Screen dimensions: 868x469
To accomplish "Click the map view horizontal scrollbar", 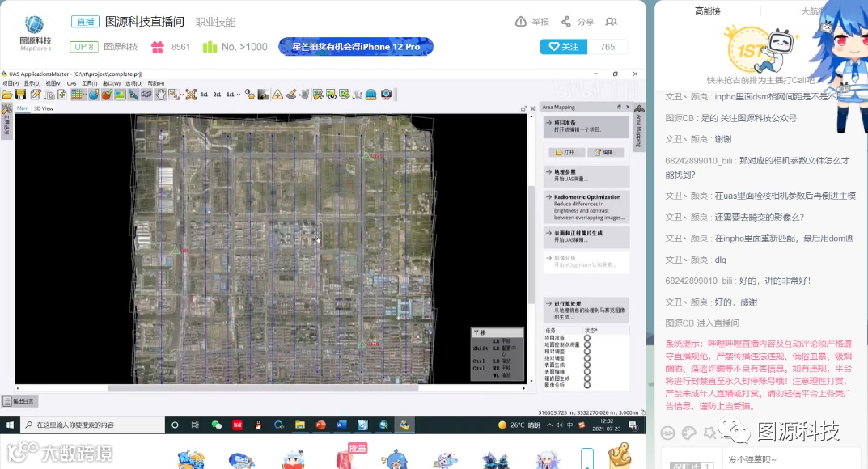I will point(263,388).
